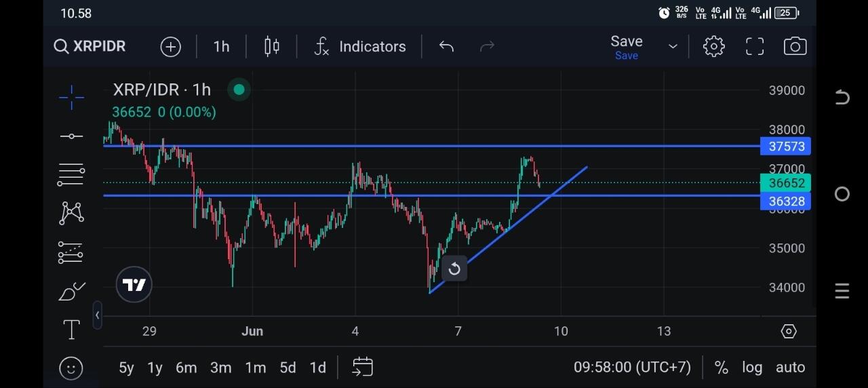Undo the last chart action
This screenshot has width=868, height=388.
pyautogui.click(x=446, y=46)
